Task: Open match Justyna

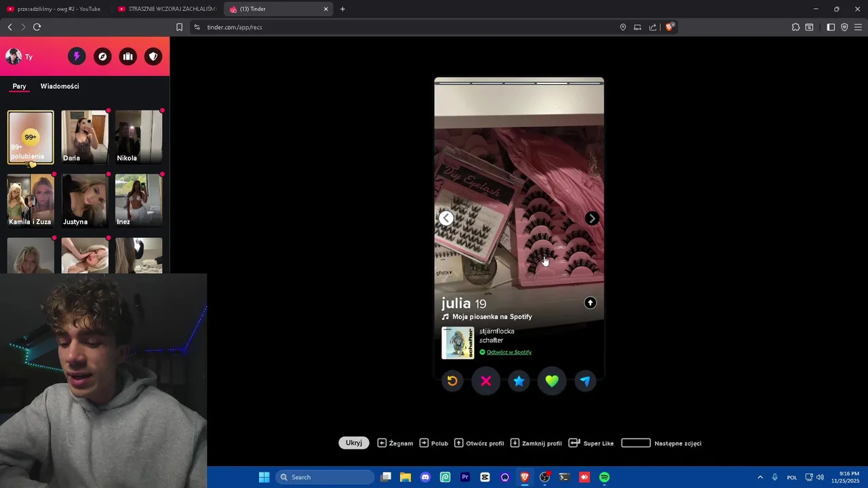Action: (85, 201)
